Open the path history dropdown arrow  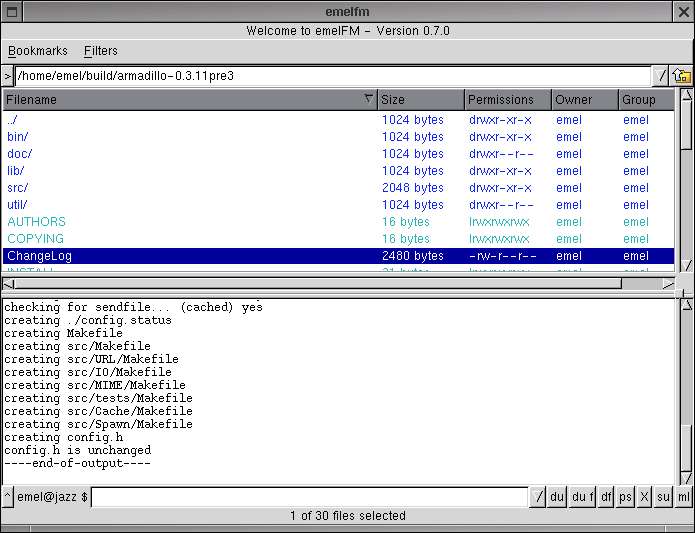pyautogui.click(x=661, y=76)
